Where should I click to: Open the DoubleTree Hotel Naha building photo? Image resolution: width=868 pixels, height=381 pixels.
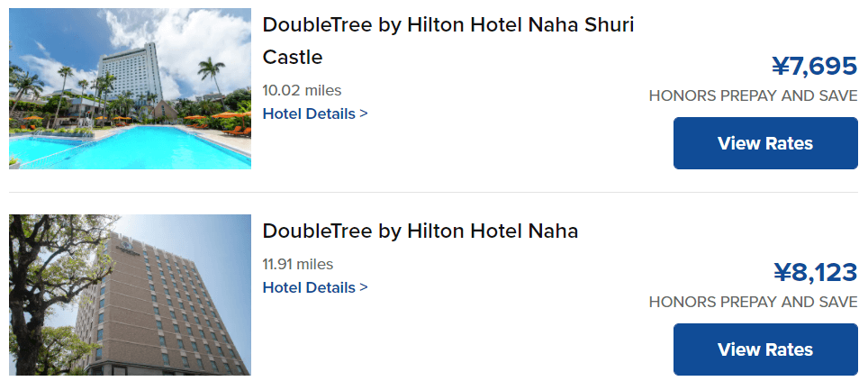click(130, 295)
